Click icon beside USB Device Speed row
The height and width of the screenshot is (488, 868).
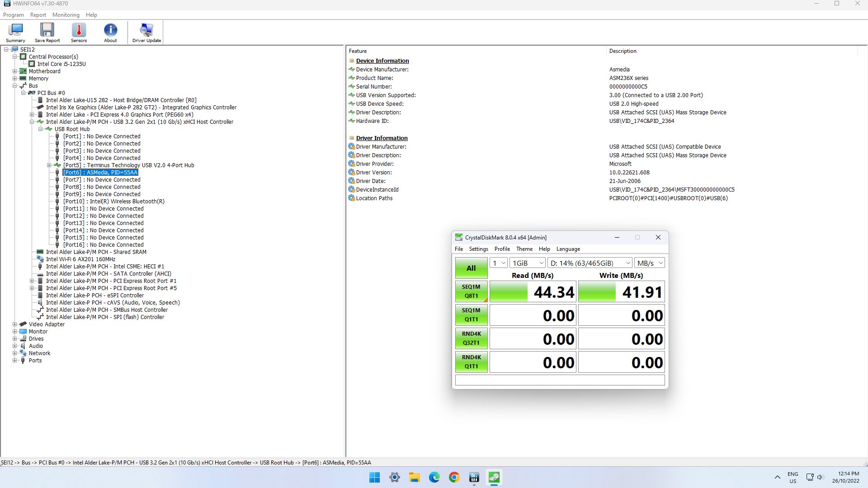(x=352, y=104)
